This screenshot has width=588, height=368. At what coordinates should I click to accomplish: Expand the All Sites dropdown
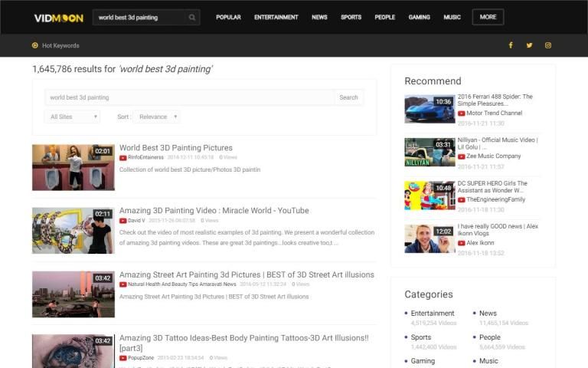[73, 117]
